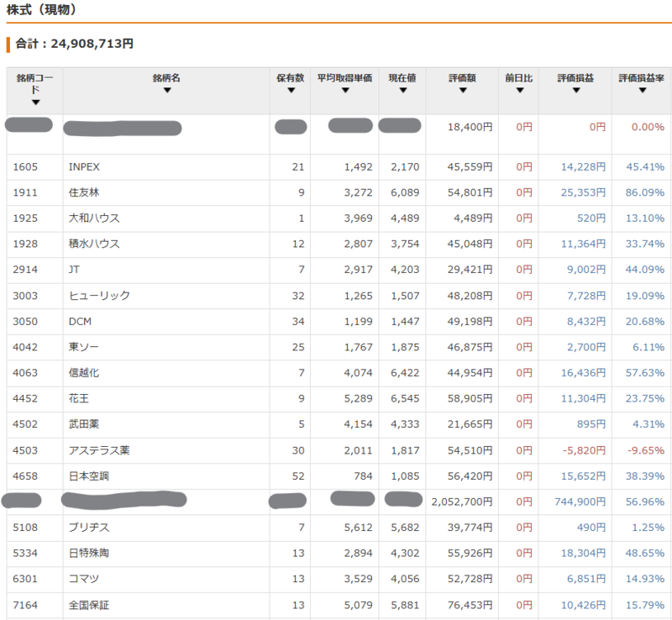This screenshot has width=672, height=620.
Task: Select the 76,453円 valuation cell
Action: [x=470, y=605]
